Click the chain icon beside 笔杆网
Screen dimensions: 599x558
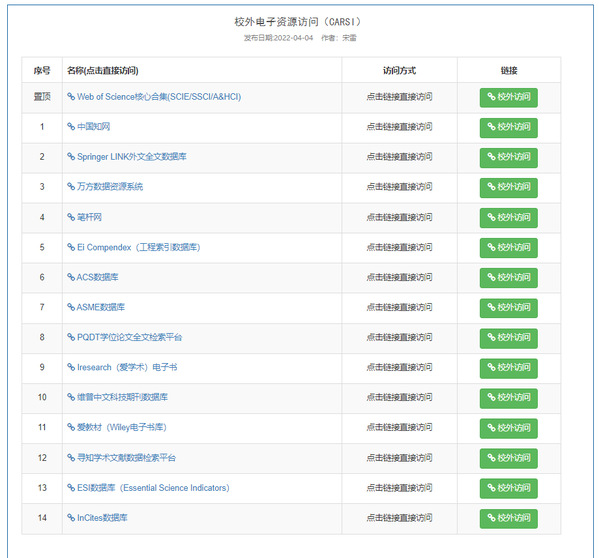(x=71, y=217)
